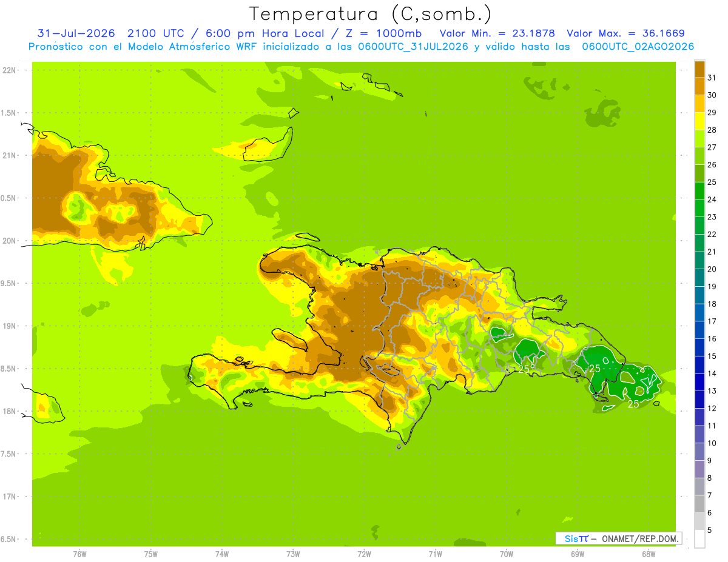Click the legend value '29'
This screenshot has height=562, width=728.
tap(712, 113)
